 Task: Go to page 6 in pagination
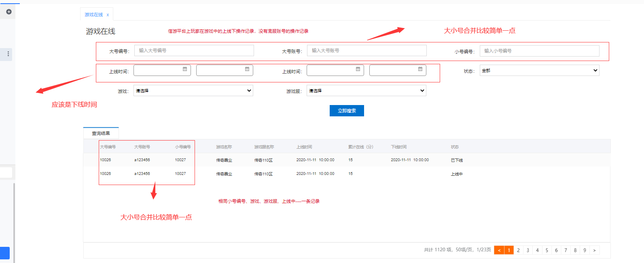[556, 250]
